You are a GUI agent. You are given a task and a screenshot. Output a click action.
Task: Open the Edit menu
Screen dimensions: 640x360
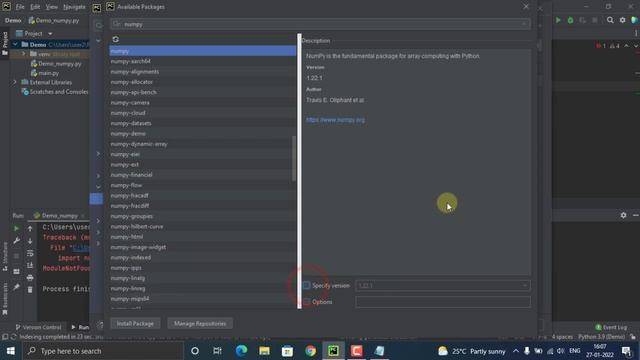coord(35,7)
